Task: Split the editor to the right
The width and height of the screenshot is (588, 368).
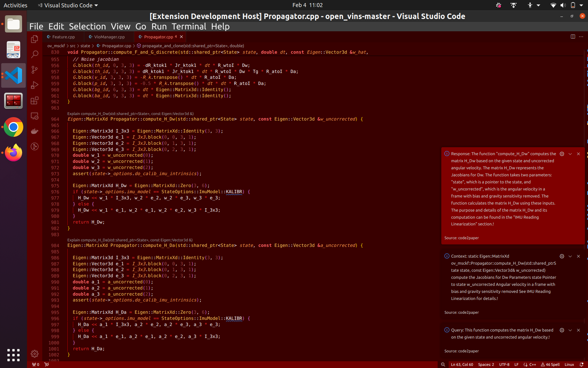Action: coord(573,36)
